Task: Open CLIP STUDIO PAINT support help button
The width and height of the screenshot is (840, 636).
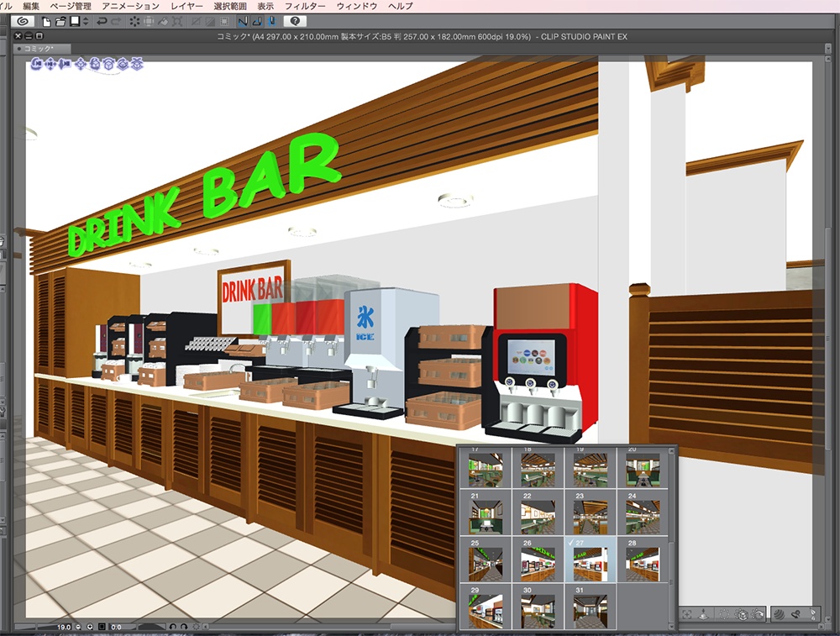Action: click(295, 22)
